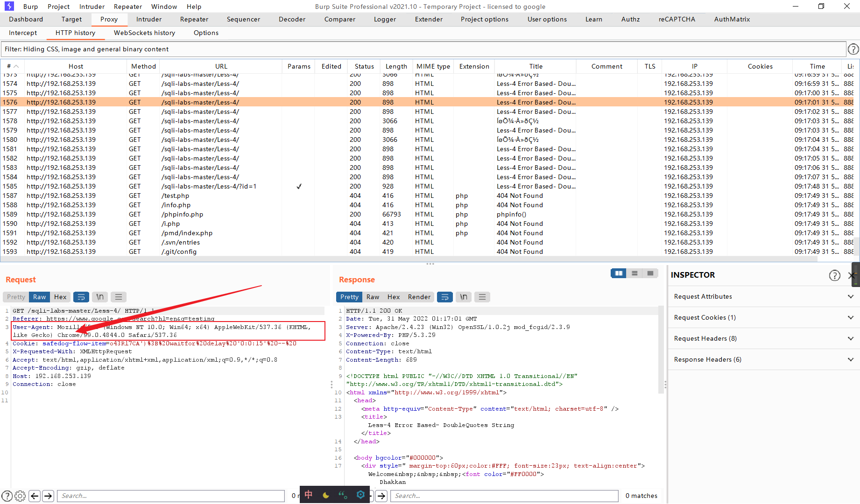This screenshot has width=860, height=504.
Task: Open the Repeater menu in the menu bar
Action: (128, 7)
